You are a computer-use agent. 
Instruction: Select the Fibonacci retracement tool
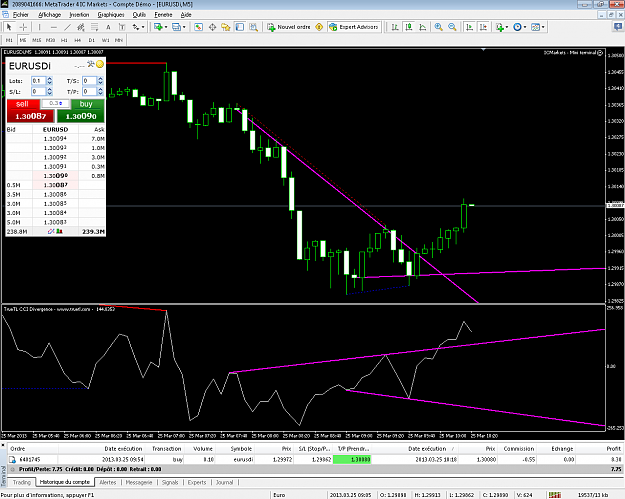[x=94, y=27]
